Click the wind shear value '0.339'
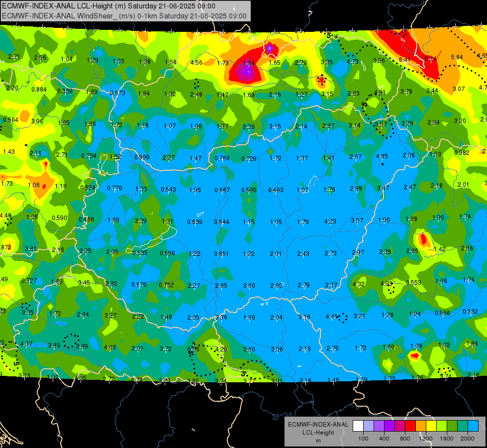The width and height of the screenshot is (487, 448). coord(65,91)
